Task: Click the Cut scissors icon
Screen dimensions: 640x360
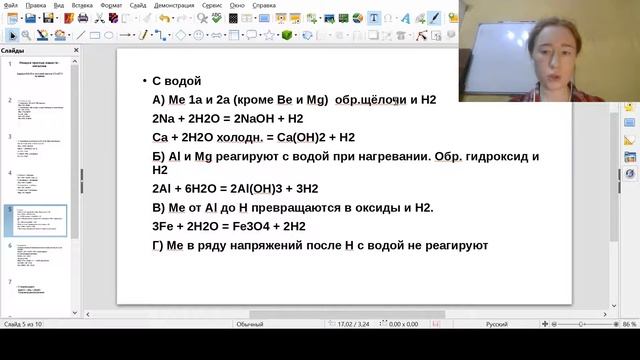Action: tap(99, 18)
